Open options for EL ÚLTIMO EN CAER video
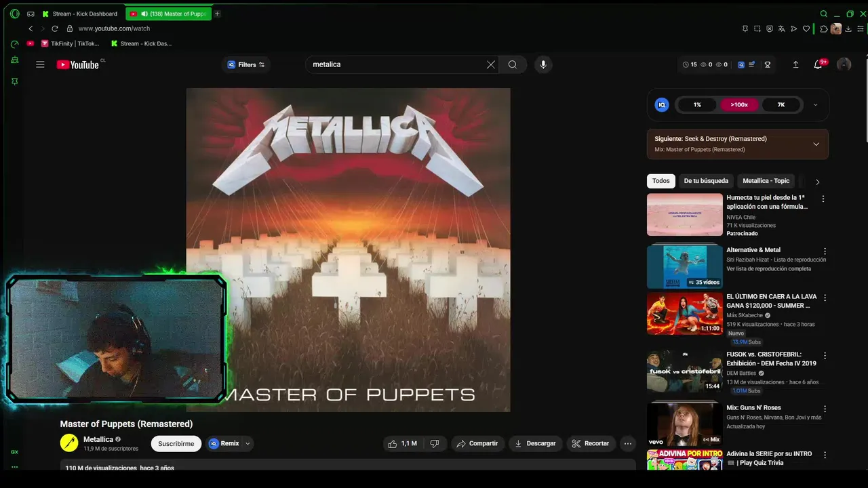The image size is (868, 488). click(825, 298)
